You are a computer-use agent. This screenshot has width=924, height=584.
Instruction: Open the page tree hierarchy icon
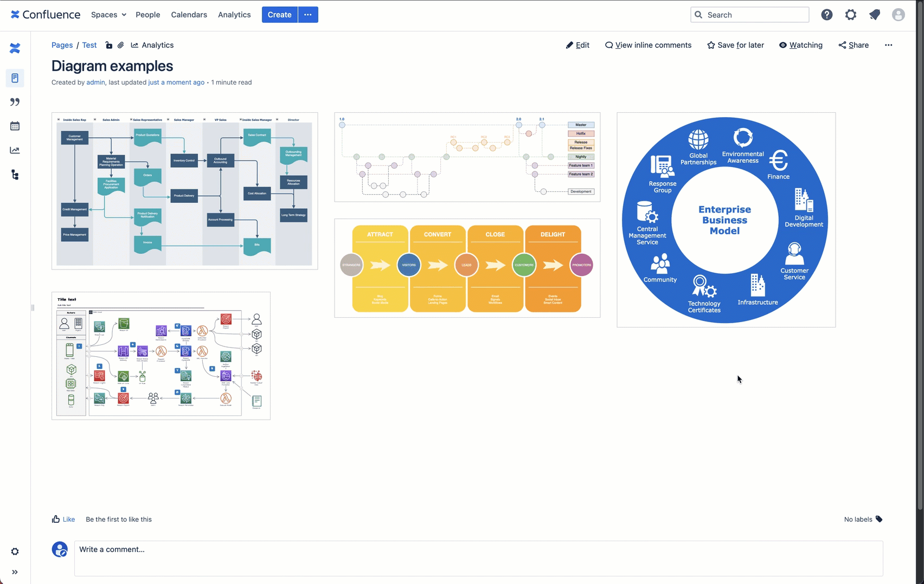[x=15, y=174]
